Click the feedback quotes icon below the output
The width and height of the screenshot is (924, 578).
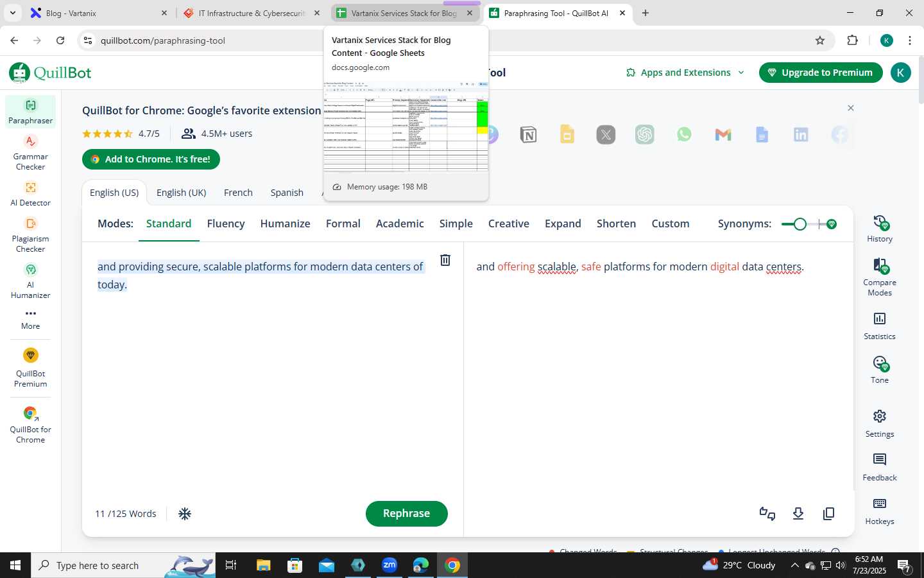[x=767, y=514]
